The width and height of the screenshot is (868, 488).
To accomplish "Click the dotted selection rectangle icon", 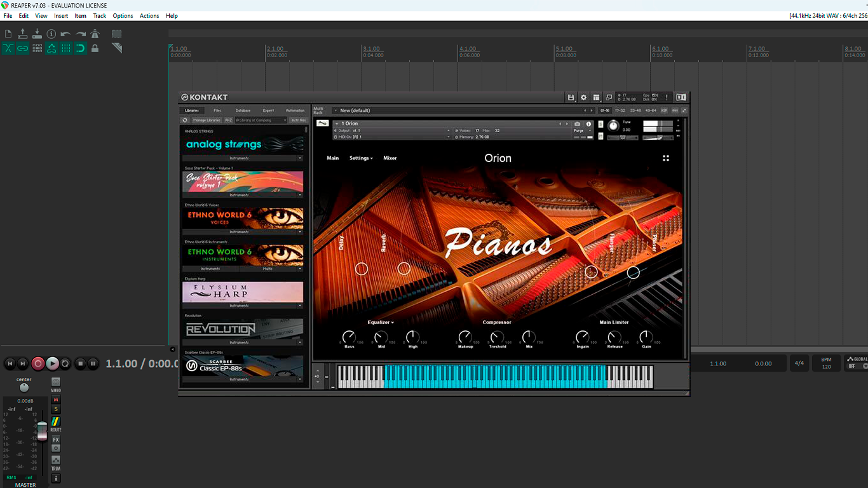I will (116, 34).
